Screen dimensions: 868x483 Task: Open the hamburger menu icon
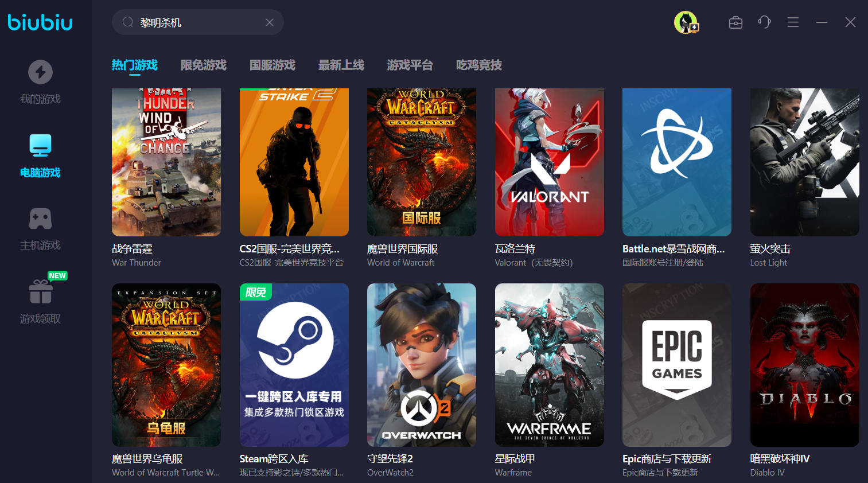tap(793, 22)
